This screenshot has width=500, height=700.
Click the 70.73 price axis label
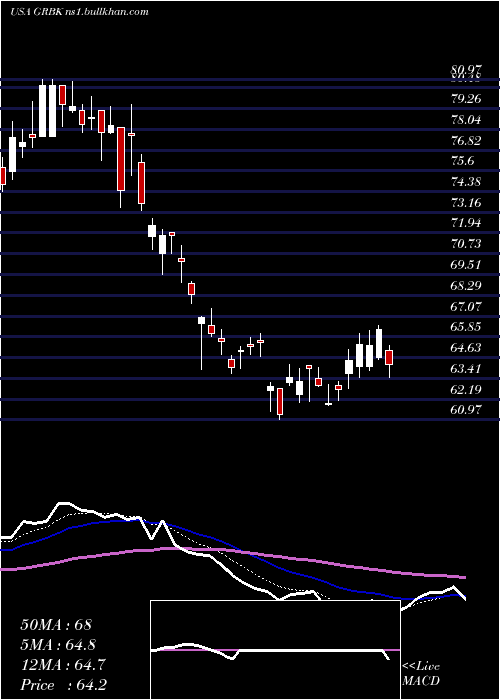tap(466, 244)
